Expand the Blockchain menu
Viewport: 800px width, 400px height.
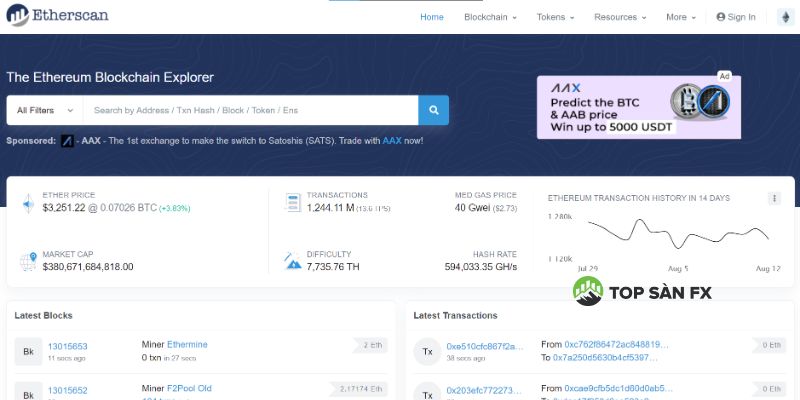(490, 17)
